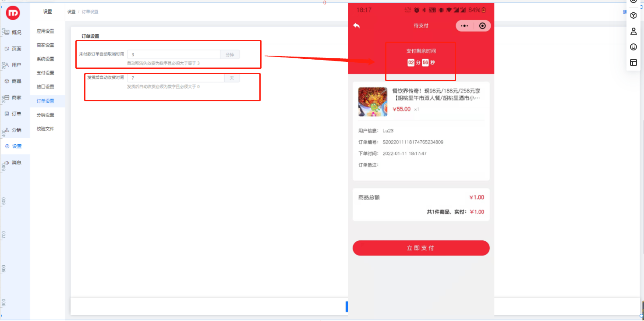Tap the 02 minutes countdown box

[x=411, y=63]
